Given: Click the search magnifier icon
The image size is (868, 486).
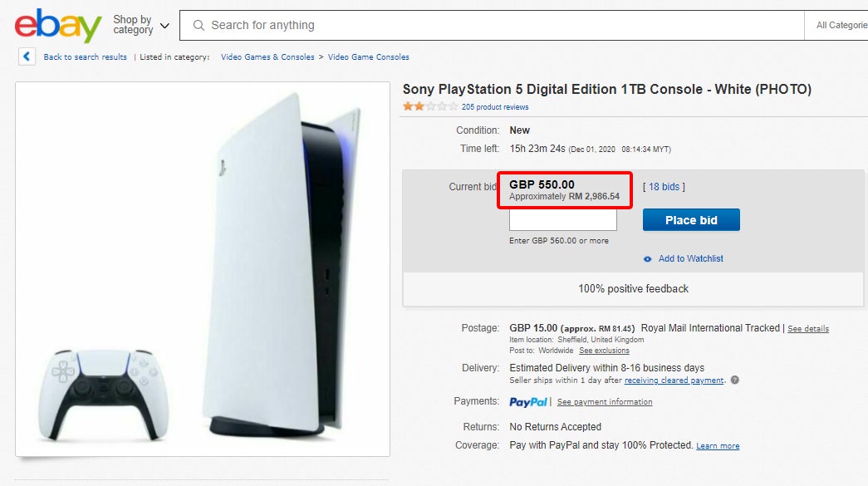Looking at the screenshot, I should tap(199, 26).
